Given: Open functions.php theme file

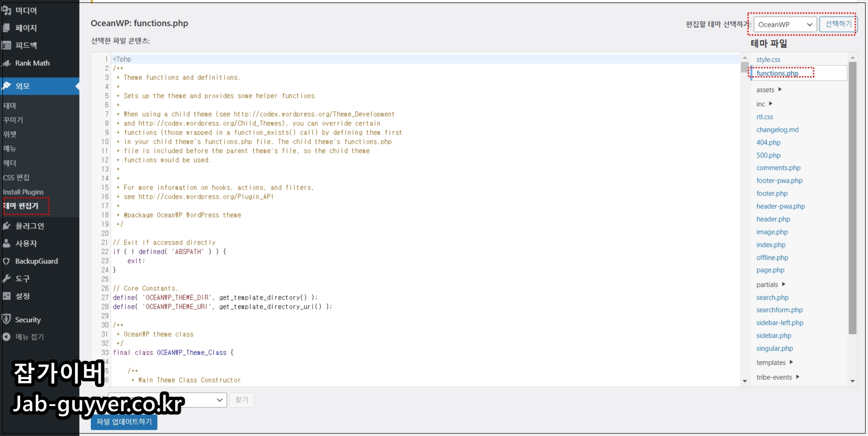Looking at the screenshot, I should click(x=777, y=73).
